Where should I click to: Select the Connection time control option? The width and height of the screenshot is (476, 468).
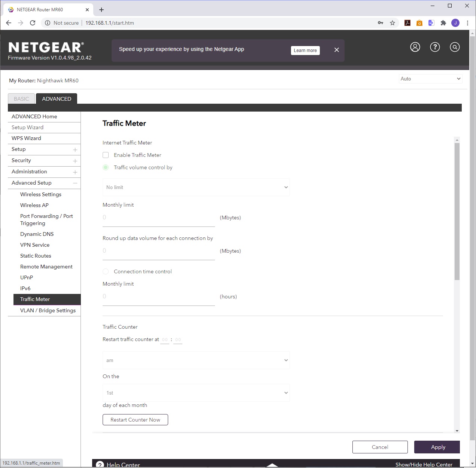click(x=106, y=271)
